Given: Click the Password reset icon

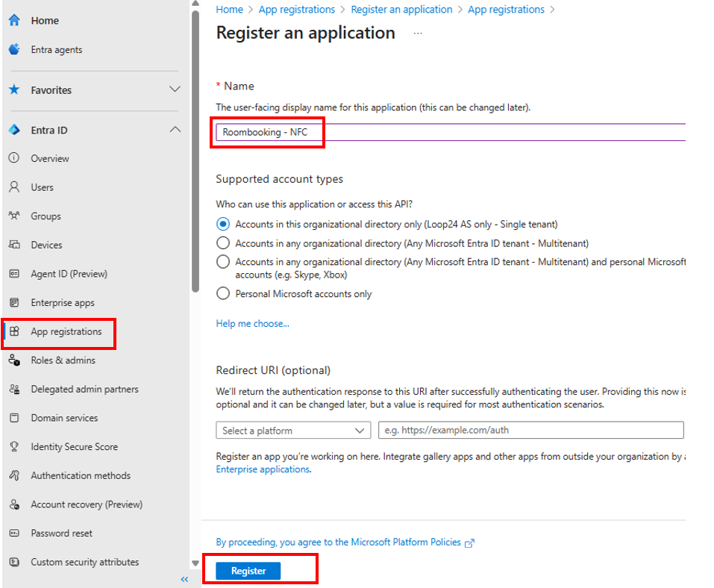Looking at the screenshot, I should pos(14,533).
